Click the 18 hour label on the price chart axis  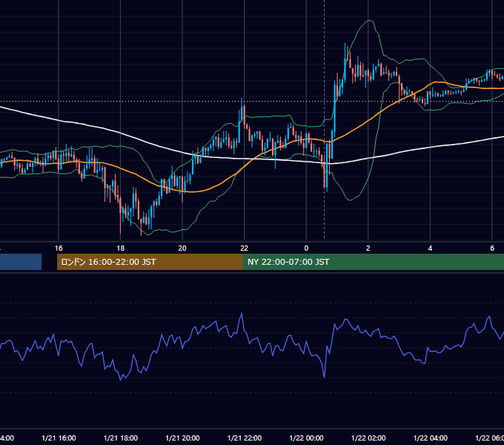tap(121, 248)
